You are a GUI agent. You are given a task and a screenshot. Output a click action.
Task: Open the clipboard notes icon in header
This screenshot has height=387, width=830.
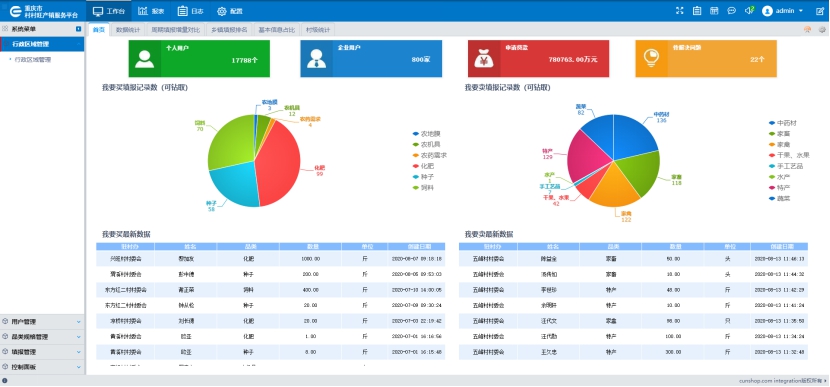697,11
